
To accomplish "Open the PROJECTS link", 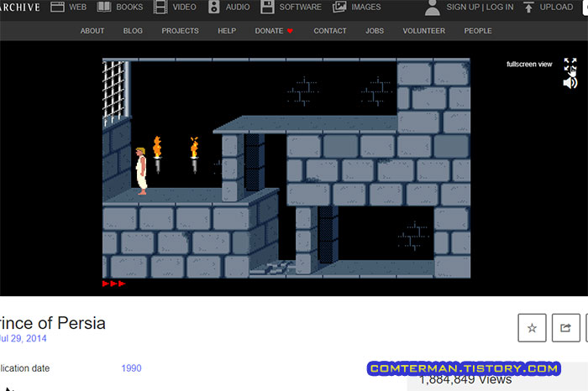I will [x=180, y=31].
